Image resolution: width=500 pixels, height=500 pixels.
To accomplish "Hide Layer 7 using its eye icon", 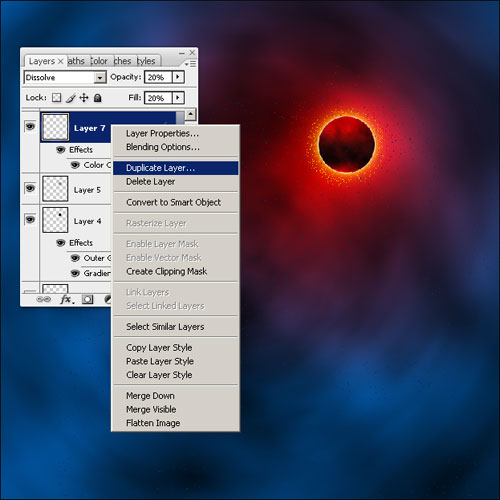I will coord(30,126).
